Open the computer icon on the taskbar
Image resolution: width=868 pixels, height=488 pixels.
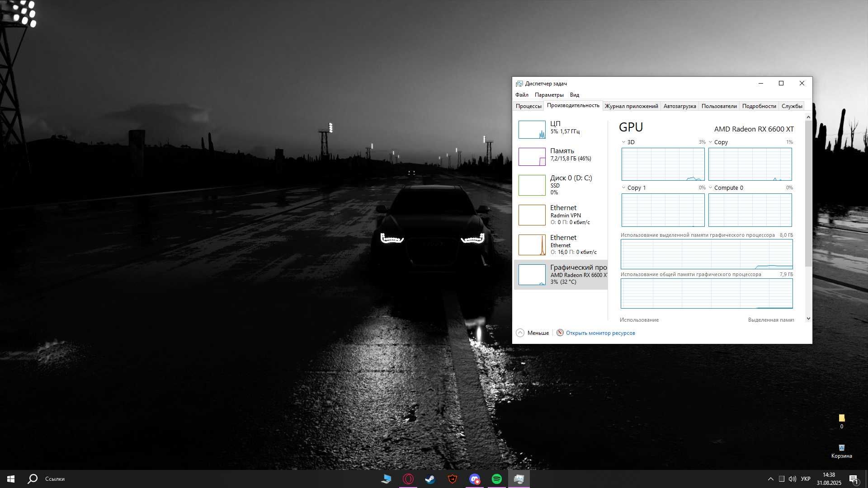[386, 479]
